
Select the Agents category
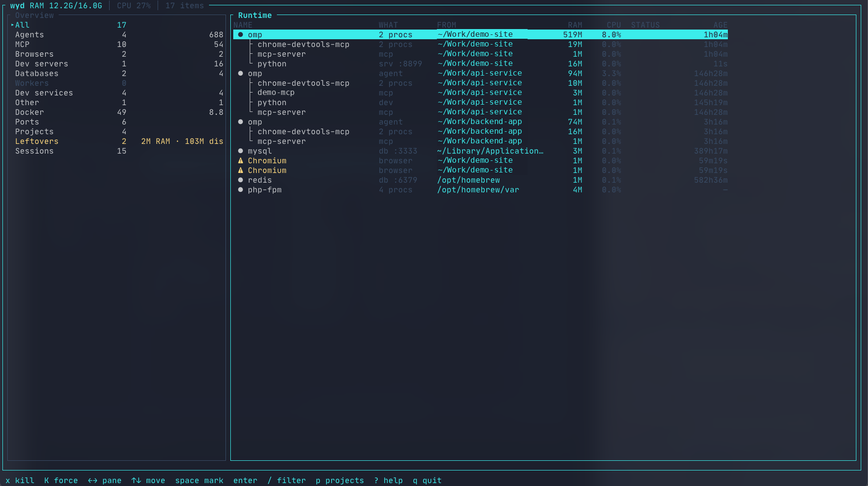(x=117, y=34)
